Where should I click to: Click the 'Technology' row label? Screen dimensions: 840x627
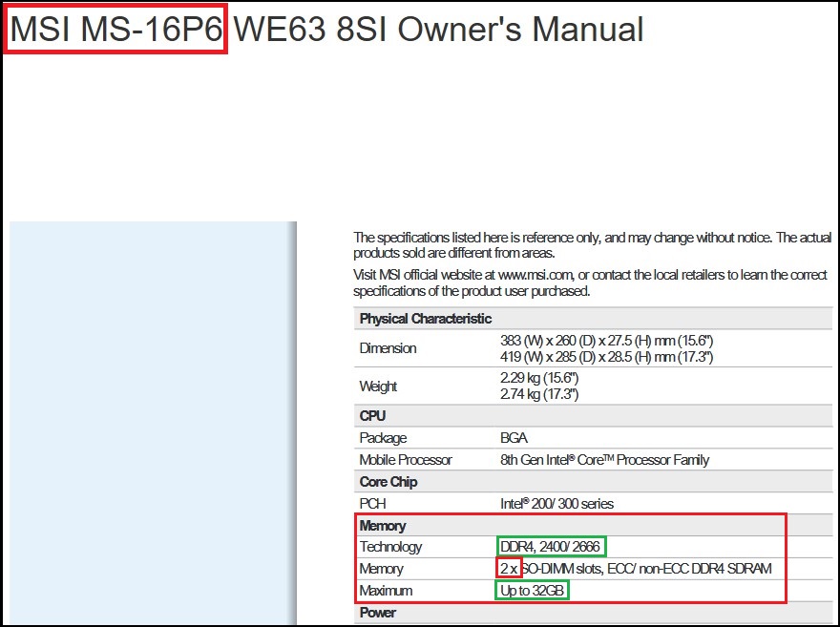(390, 547)
